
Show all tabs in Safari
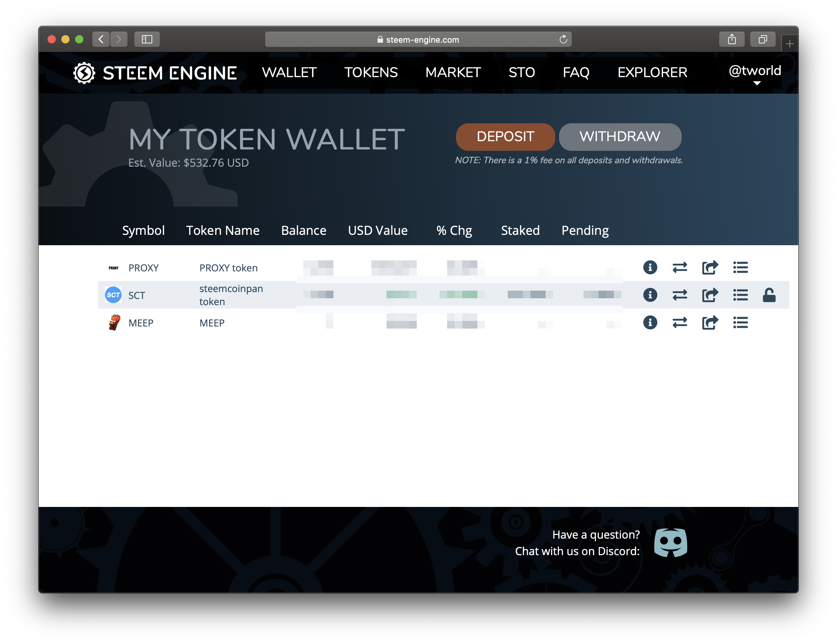[x=763, y=40]
